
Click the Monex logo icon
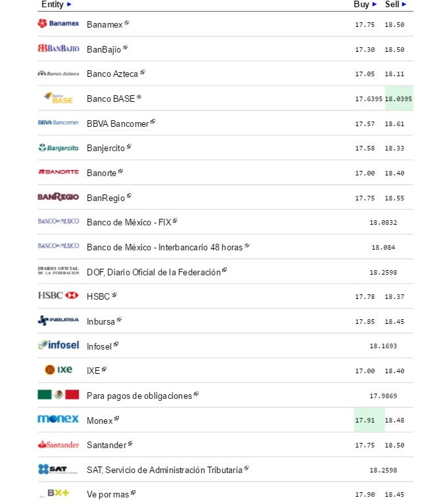point(58,419)
